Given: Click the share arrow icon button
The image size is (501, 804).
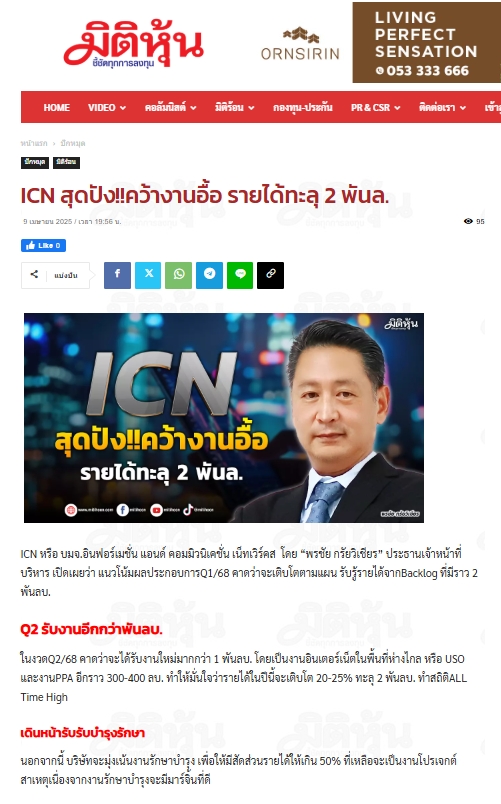Looking at the screenshot, I should (34, 275).
